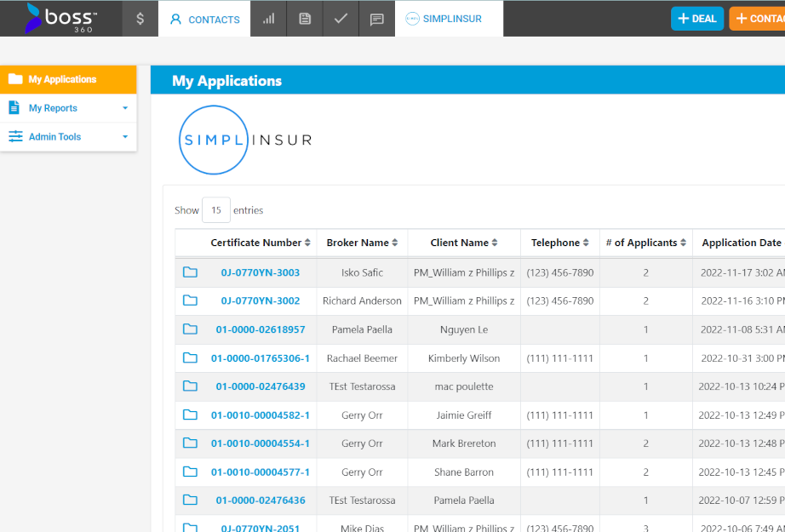Open certificate link 0J-0770YN-3002
Image resolution: width=785 pixels, height=532 pixels.
coord(261,300)
